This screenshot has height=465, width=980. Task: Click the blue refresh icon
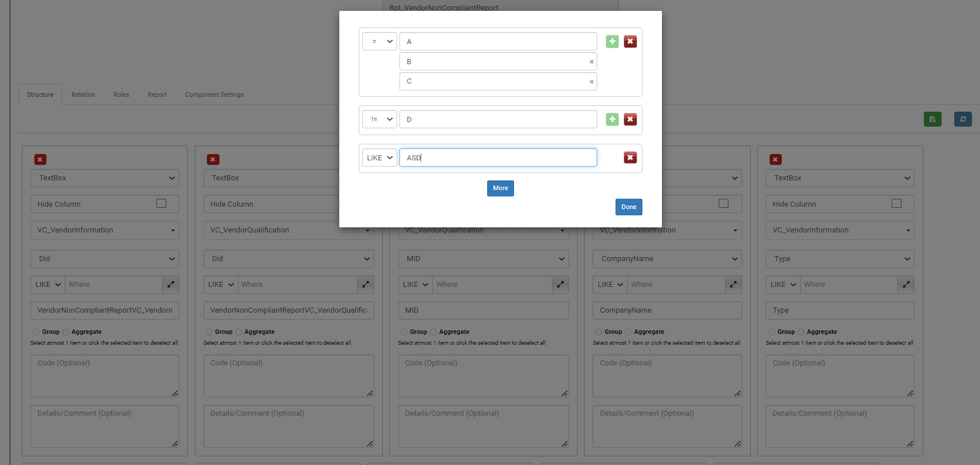click(963, 119)
